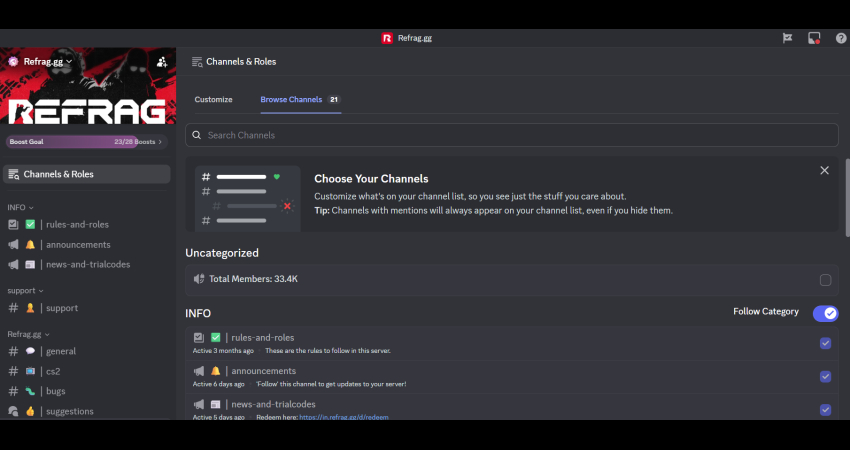
Task: Click the invite people icon in server header
Action: 162,62
